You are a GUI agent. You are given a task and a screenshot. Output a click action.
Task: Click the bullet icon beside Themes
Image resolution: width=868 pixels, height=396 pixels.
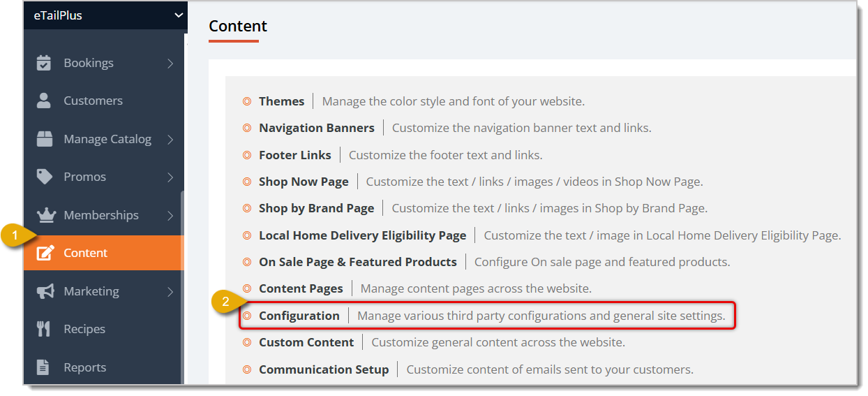pyautogui.click(x=247, y=101)
